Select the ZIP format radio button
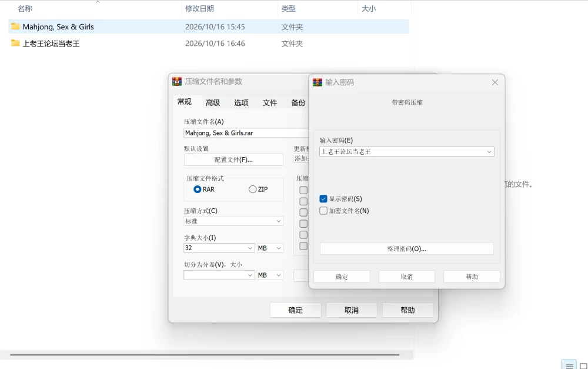This screenshot has width=588, height=369. coord(253,189)
